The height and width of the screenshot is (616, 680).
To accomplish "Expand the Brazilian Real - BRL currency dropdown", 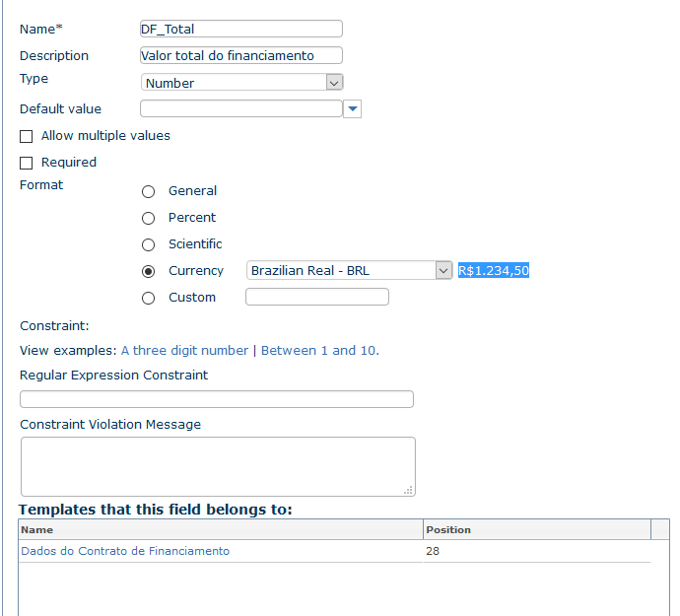I will (349, 270).
